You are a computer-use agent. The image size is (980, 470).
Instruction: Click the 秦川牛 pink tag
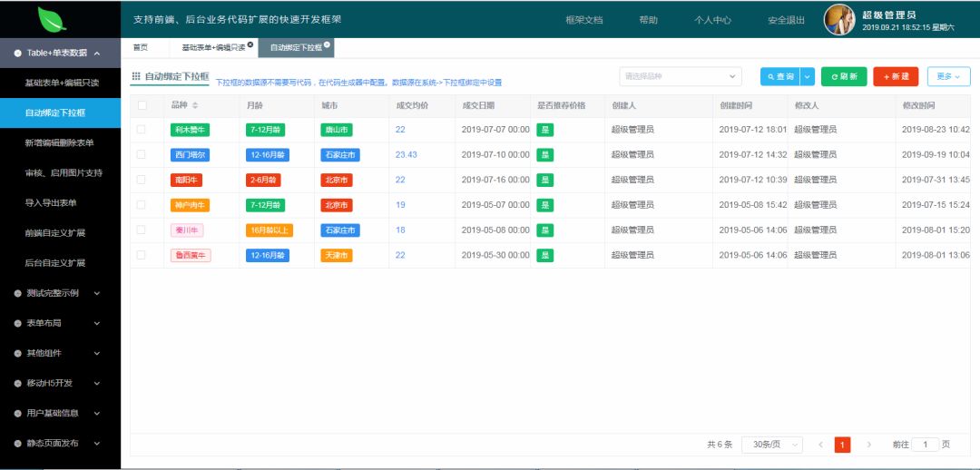(x=187, y=230)
